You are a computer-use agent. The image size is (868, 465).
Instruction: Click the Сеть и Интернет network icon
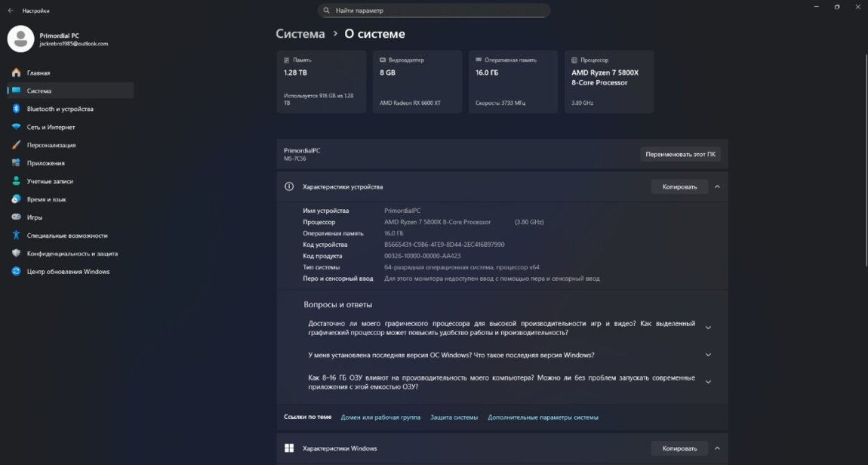tap(16, 127)
